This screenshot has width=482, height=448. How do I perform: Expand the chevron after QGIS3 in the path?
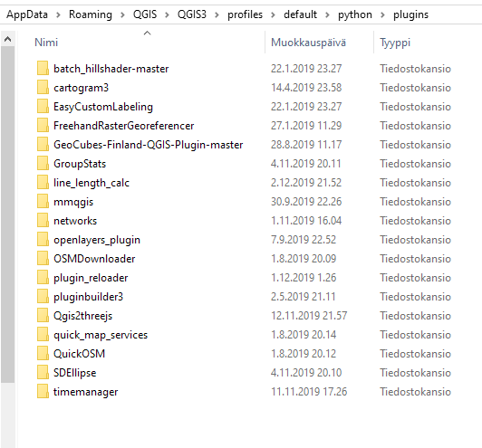(x=217, y=14)
